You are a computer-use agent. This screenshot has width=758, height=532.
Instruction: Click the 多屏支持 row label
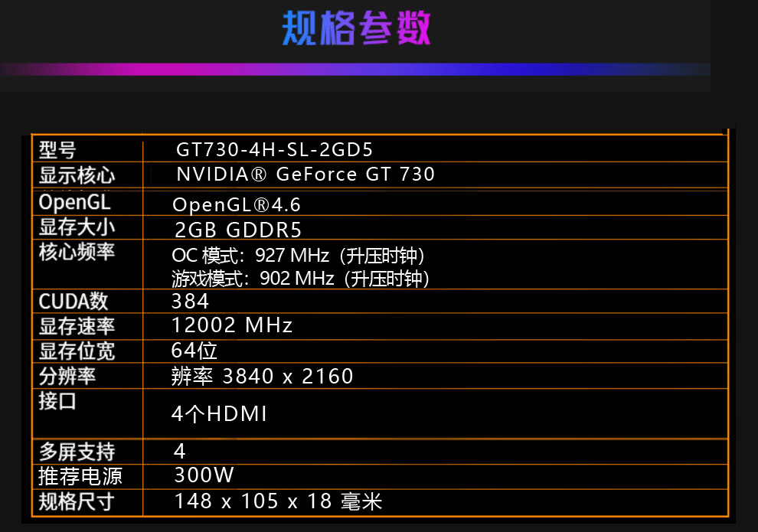pos(77,451)
